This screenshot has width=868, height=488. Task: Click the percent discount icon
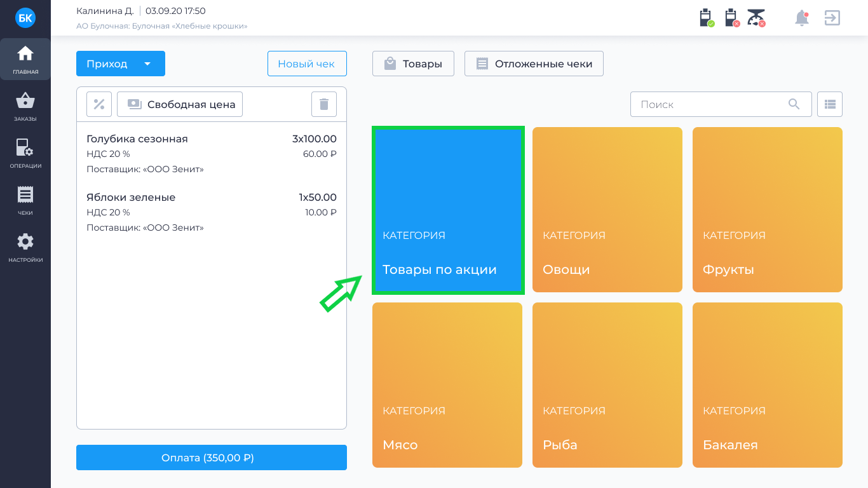(99, 104)
